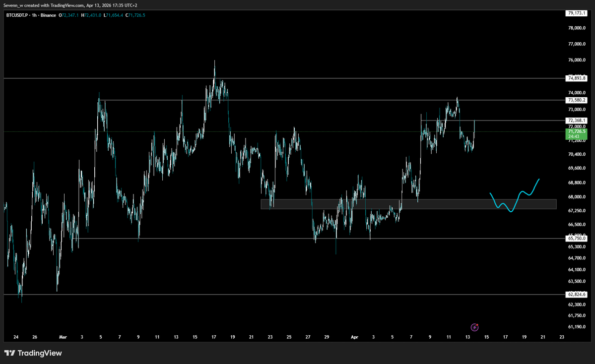Click the Binance exchange label

point(47,15)
